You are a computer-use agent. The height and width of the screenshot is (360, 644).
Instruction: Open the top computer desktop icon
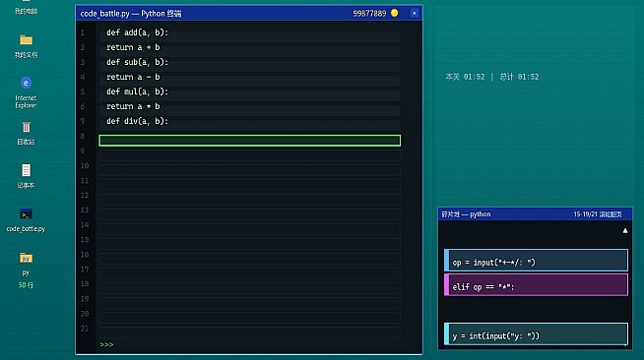26,8
